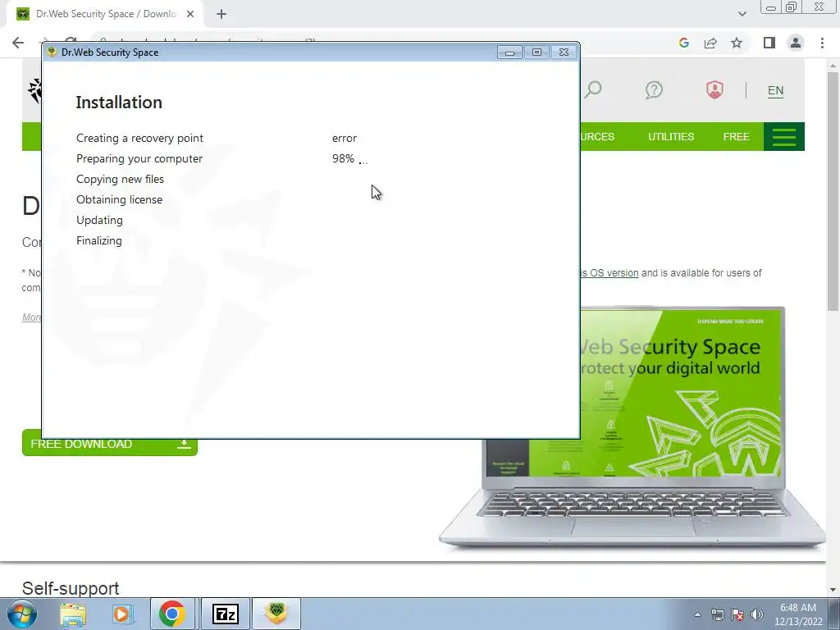840x630 pixels.
Task: Click the FREE DOWNLOAD button
Action: (x=109, y=444)
